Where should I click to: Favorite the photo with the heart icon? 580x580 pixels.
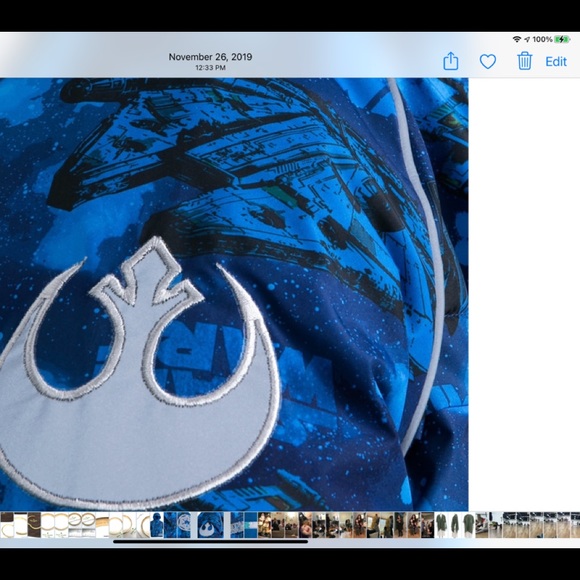488,61
